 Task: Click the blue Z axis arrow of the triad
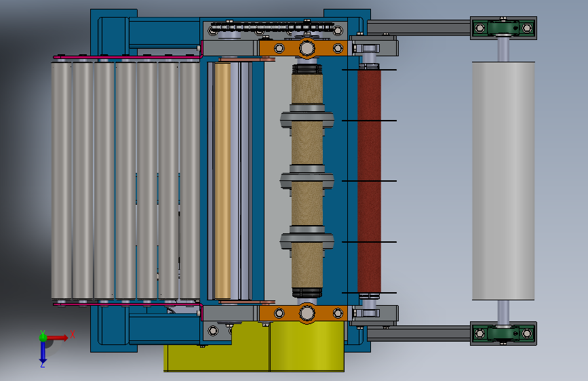click(x=43, y=353)
